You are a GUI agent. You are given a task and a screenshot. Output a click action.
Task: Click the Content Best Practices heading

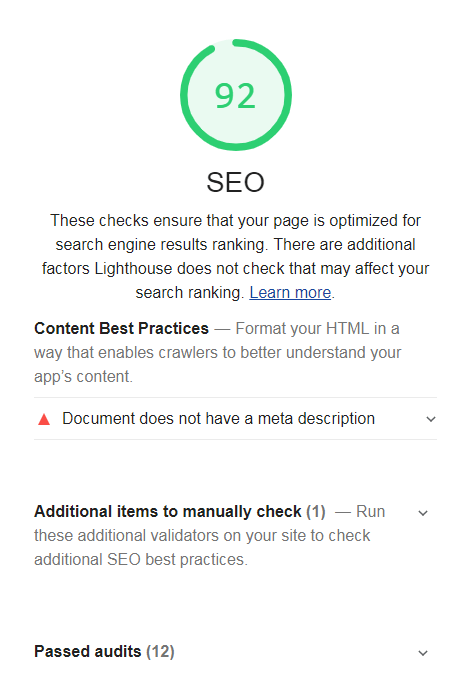click(121, 328)
